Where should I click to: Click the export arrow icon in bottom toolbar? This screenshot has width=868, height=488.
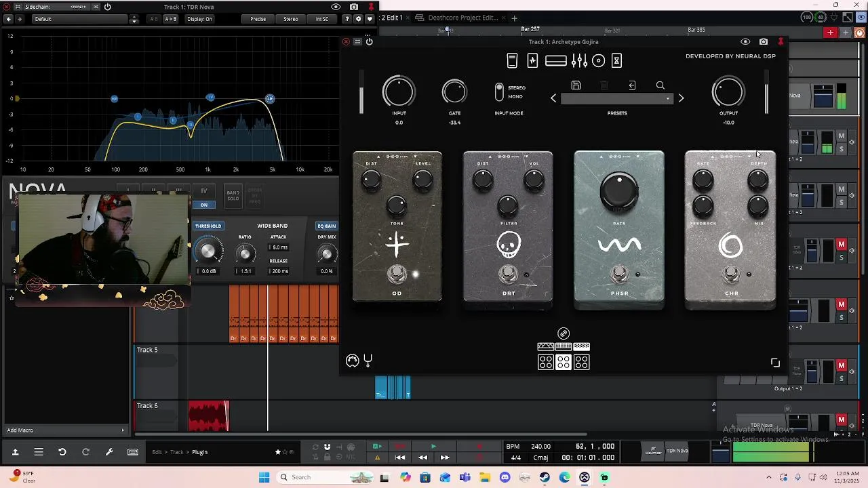click(x=15, y=452)
